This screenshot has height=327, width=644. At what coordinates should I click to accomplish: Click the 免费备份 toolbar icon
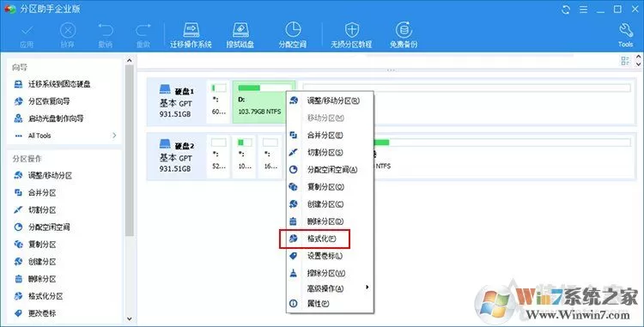(404, 30)
